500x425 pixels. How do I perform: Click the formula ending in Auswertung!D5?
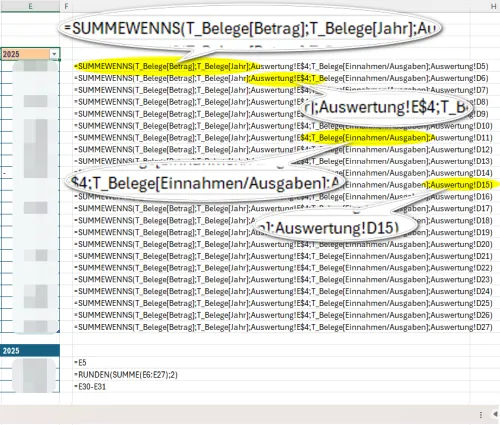click(281, 66)
